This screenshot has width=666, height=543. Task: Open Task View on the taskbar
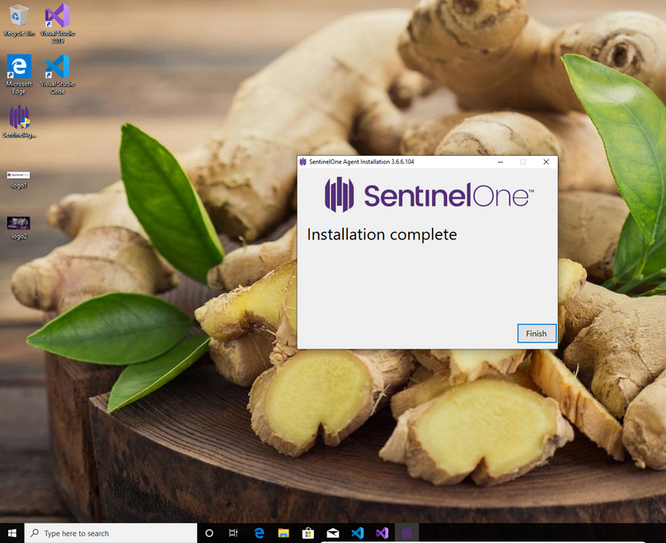click(x=233, y=533)
